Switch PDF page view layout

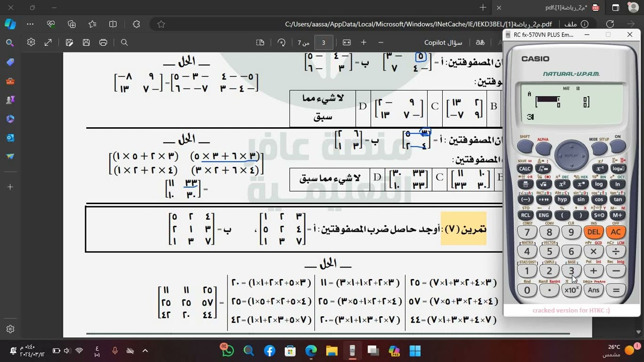[260, 43]
